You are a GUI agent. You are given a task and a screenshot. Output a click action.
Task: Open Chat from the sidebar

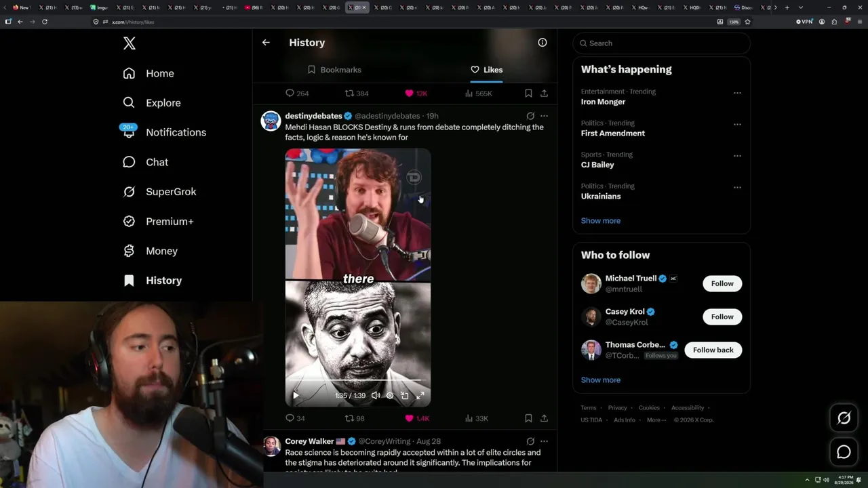(x=146, y=162)
